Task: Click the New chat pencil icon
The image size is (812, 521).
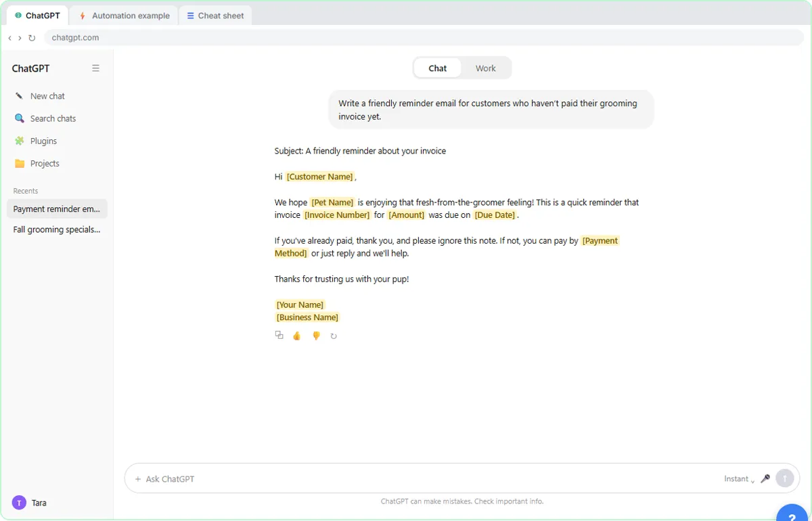Action: 19,96
